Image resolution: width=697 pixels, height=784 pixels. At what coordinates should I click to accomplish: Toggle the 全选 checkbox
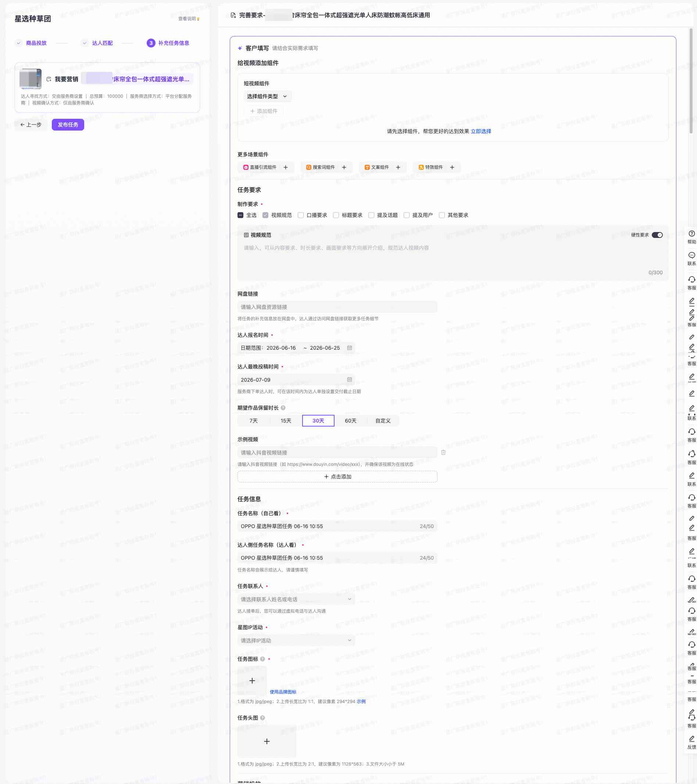(x=240, y=215)
